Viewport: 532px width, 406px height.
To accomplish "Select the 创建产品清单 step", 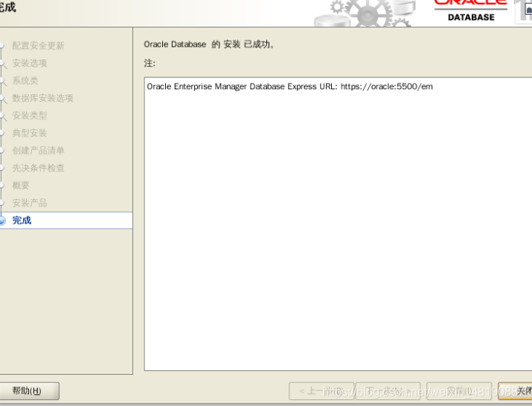I will tap(38, 151).
